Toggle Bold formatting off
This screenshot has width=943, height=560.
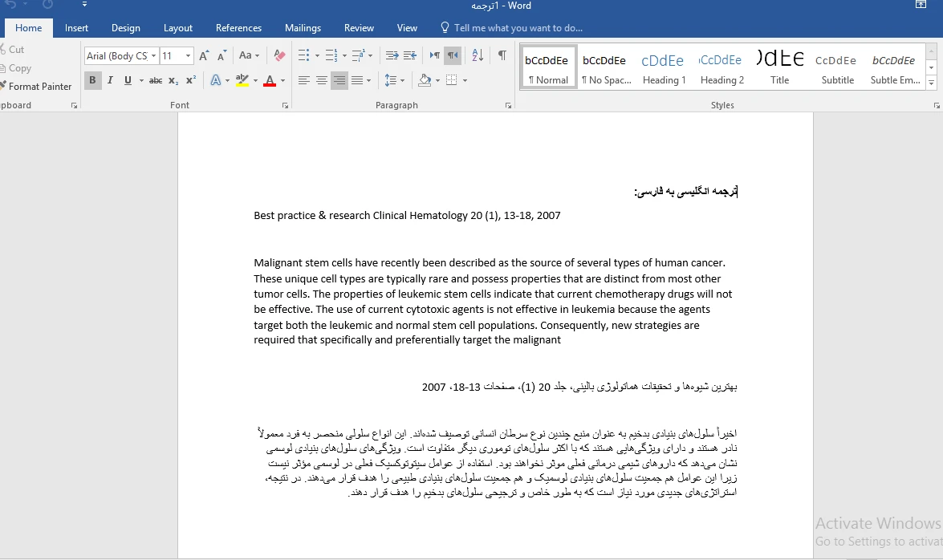pyautogui.click(x=92, y=80)
